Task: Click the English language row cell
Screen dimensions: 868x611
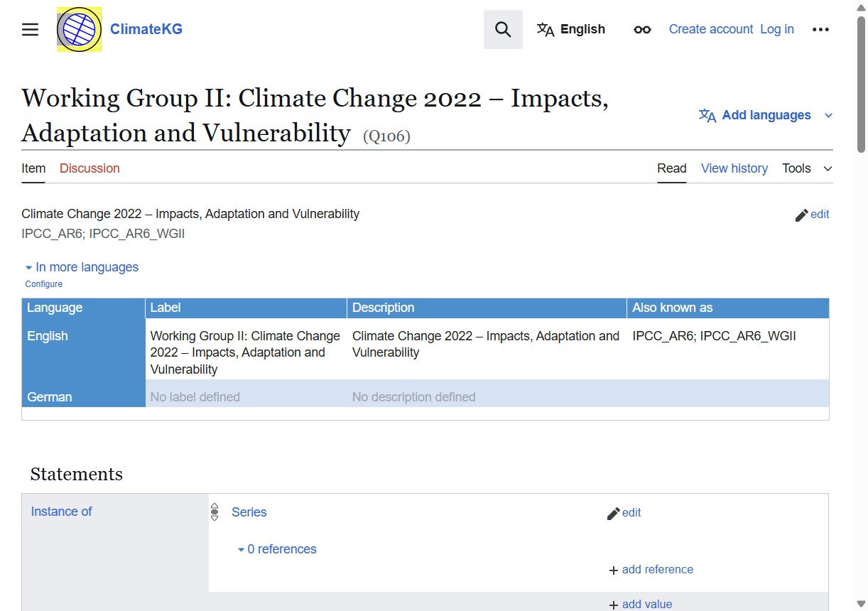Action: tap(84, 349)
